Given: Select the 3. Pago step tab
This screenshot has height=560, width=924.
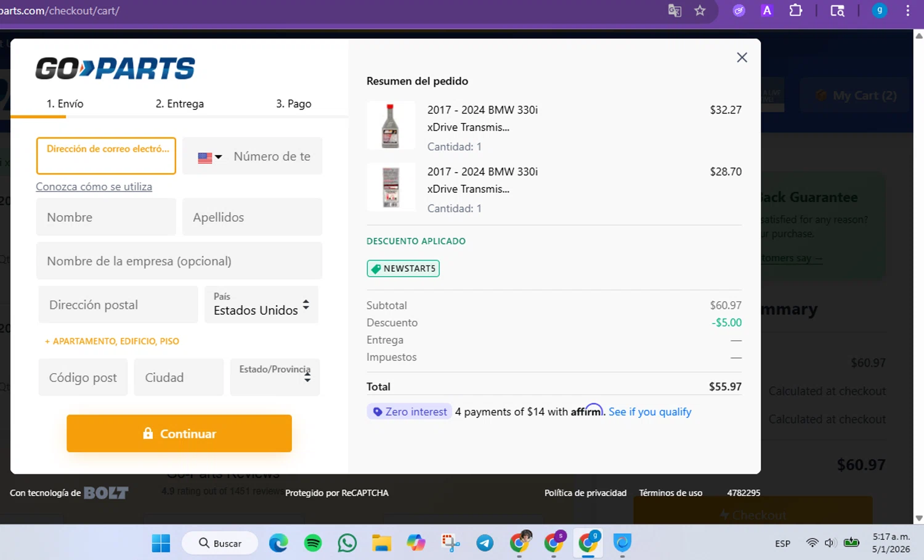Looking at the screenshot, I should coord(293,103).
